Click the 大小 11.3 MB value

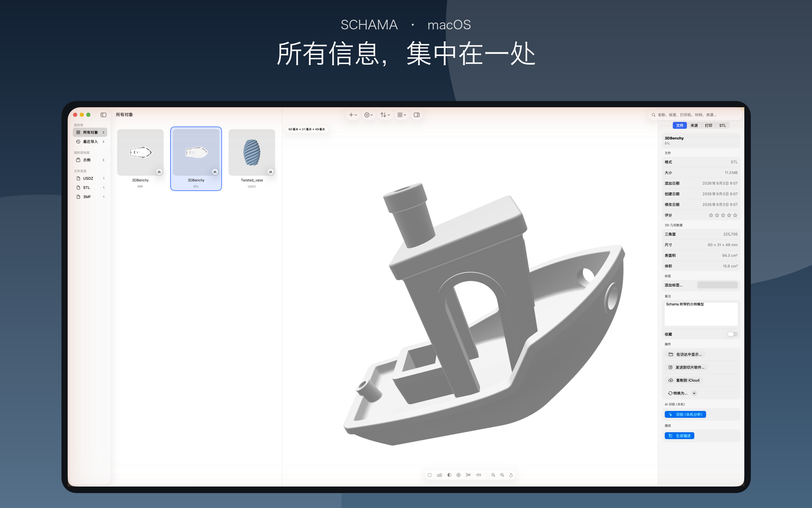tap(731, 173)
